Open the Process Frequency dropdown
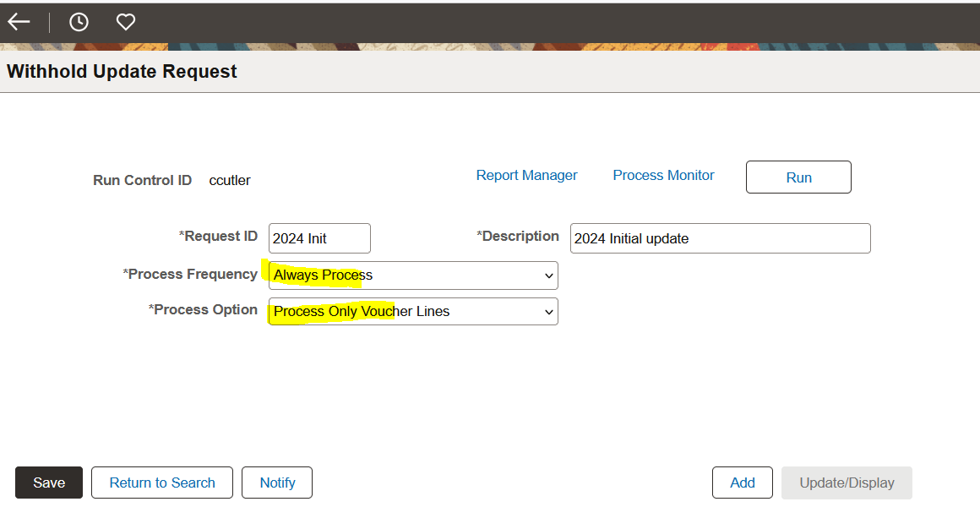This screenshot has height=529, width=980. click(x=413, y=275)
